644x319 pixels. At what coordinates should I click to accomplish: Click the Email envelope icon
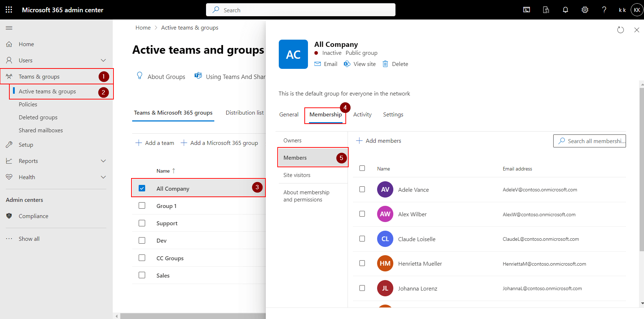[318, 64]
